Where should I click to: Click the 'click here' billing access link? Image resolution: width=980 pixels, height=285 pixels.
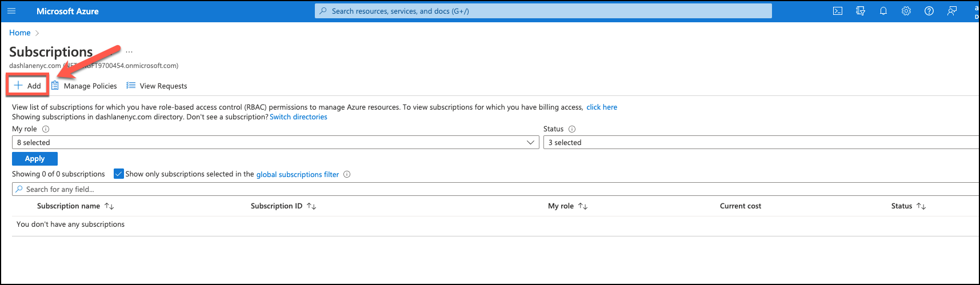point(602,107)
